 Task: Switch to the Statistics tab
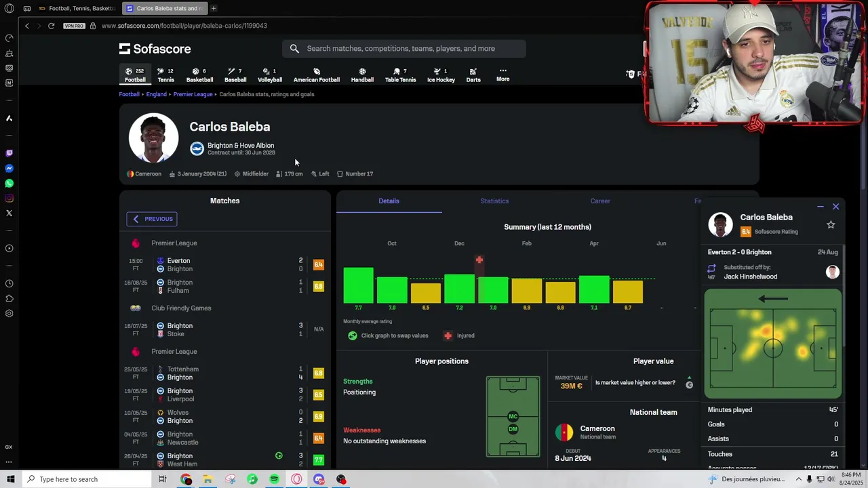[494, 201]
